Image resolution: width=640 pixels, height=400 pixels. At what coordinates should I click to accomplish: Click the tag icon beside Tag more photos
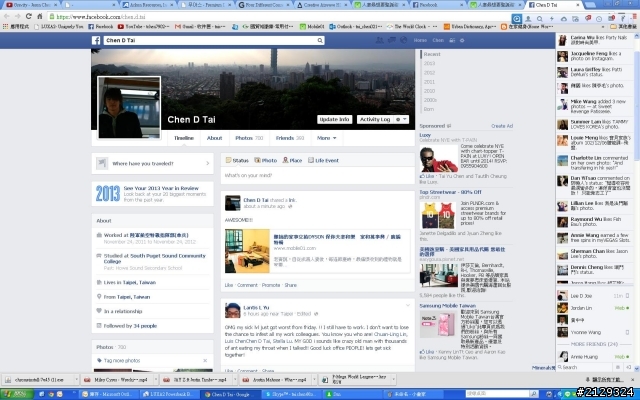pos(99,360)
